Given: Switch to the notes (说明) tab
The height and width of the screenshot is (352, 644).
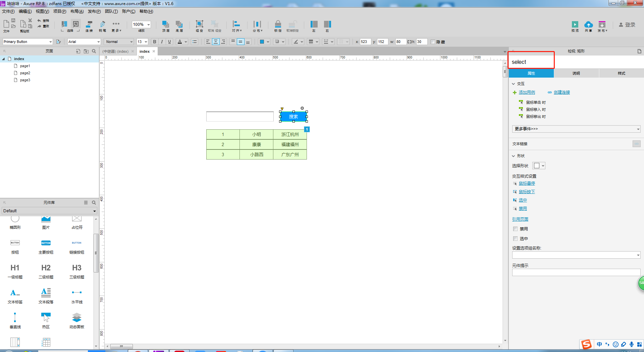Looking at the screenshot, I should coord(576,73).
